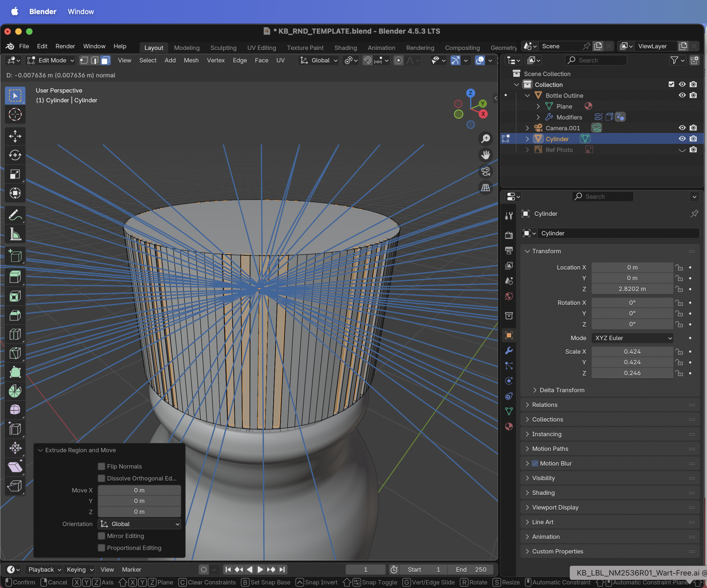
Task: Enable Dissolve Orthogonal Edges checkbox
Action: (101, 478)
